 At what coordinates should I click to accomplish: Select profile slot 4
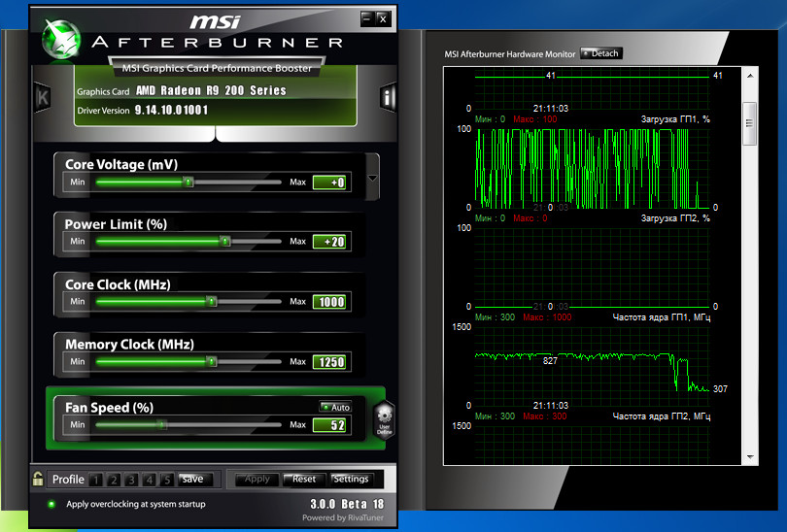tap(149, 480)
